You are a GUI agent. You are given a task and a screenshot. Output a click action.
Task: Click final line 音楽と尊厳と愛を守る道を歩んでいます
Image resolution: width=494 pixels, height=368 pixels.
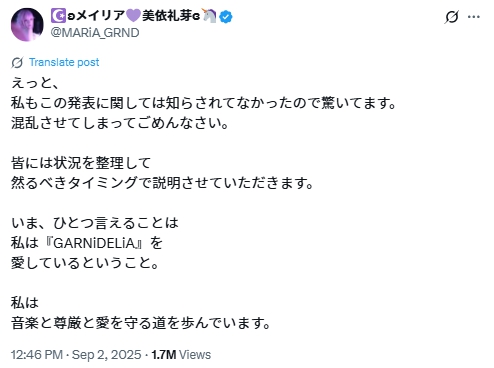141,323
